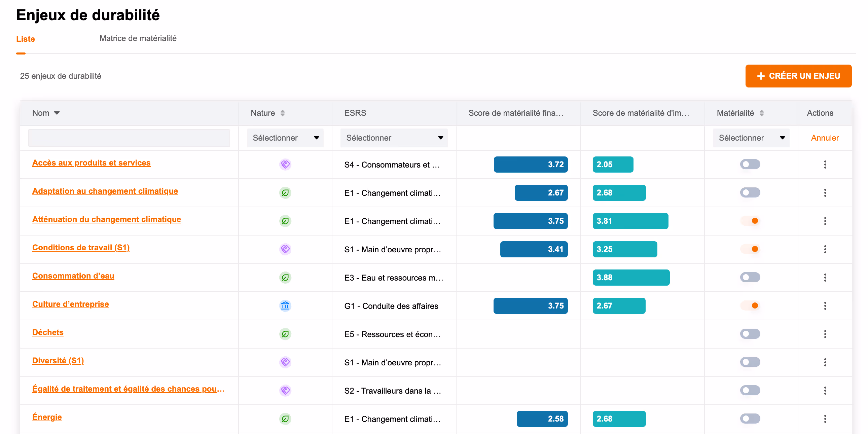Toggle materiality on for Énergie
Screen dimensions: 868x434
click(750, 419)
